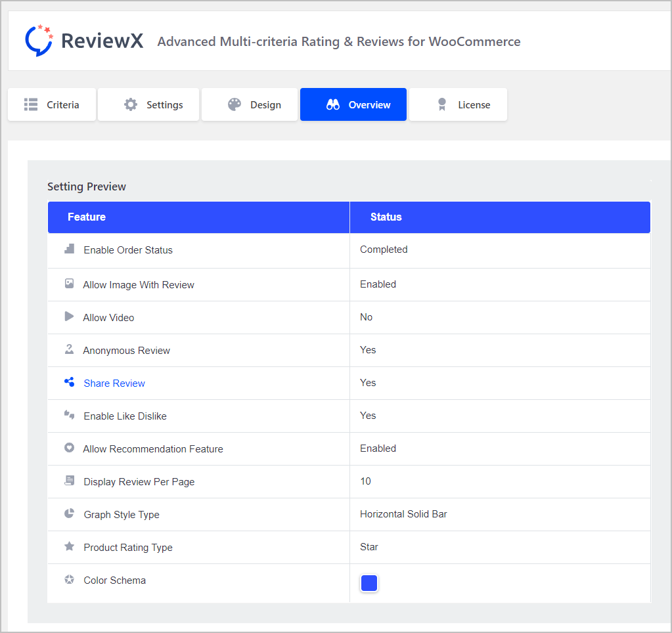The height and width of the screenshot is (633, 672).
Task: Click the blue Color Schema swatch
Action: [369, 583]
